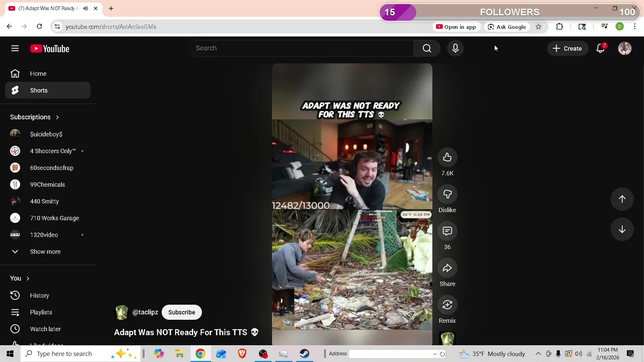The height and width of the screenshot is (362, 644).
Task: Go to the previous Short with up arrow
Action: 622,199
